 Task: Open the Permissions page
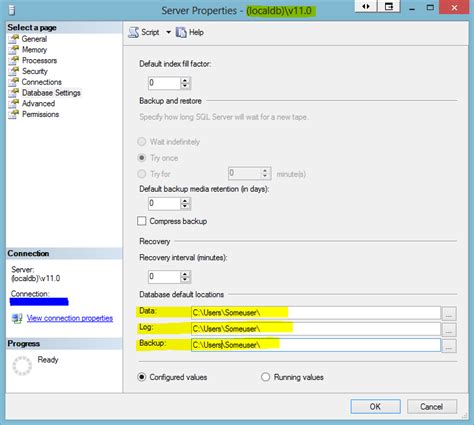pyautogui.click(x=40, y=114)
